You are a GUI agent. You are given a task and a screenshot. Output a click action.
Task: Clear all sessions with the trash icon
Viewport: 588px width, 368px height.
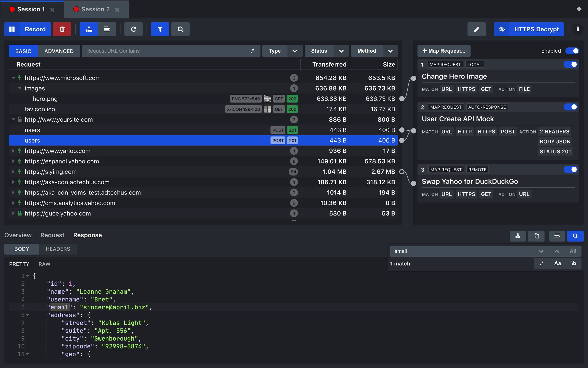(62, 29)
